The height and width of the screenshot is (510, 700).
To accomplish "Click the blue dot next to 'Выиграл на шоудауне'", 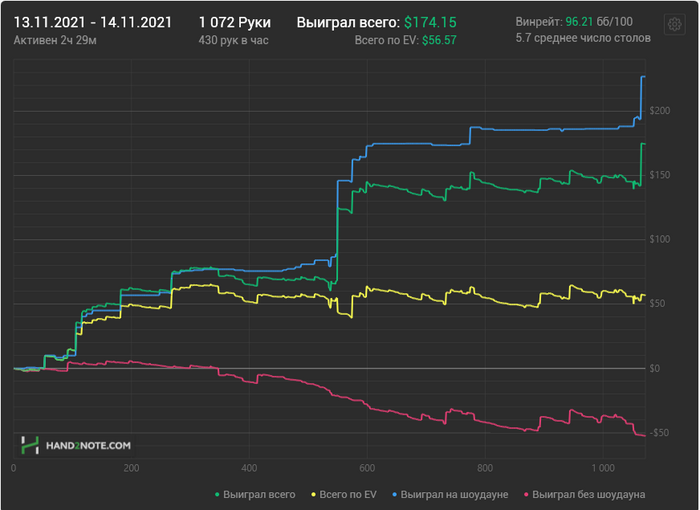I will 395,495.
